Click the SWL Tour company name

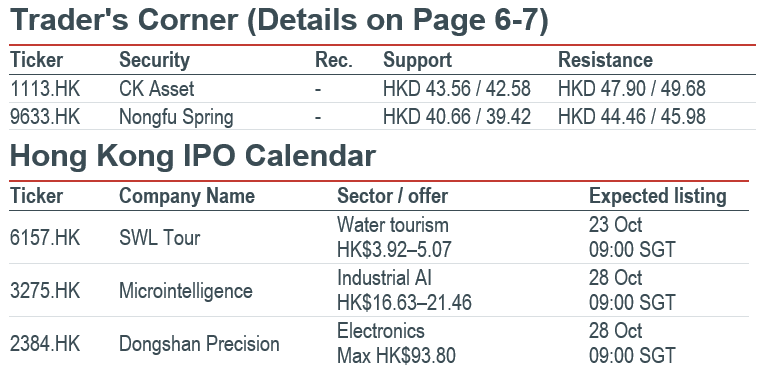tap(160, 238)
